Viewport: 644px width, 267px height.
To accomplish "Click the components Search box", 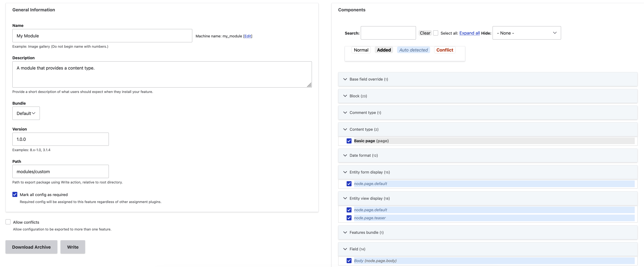I will pos(388,33).
